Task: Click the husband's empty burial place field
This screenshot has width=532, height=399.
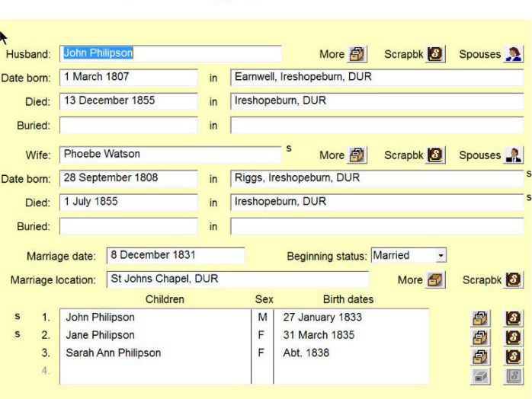Action: click(x=377, y=125)
